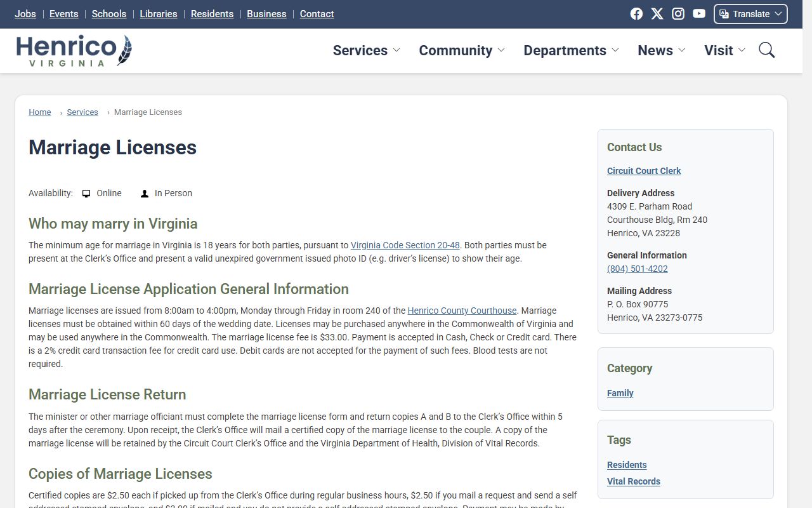Expand the Community menu

coord(461,50)
